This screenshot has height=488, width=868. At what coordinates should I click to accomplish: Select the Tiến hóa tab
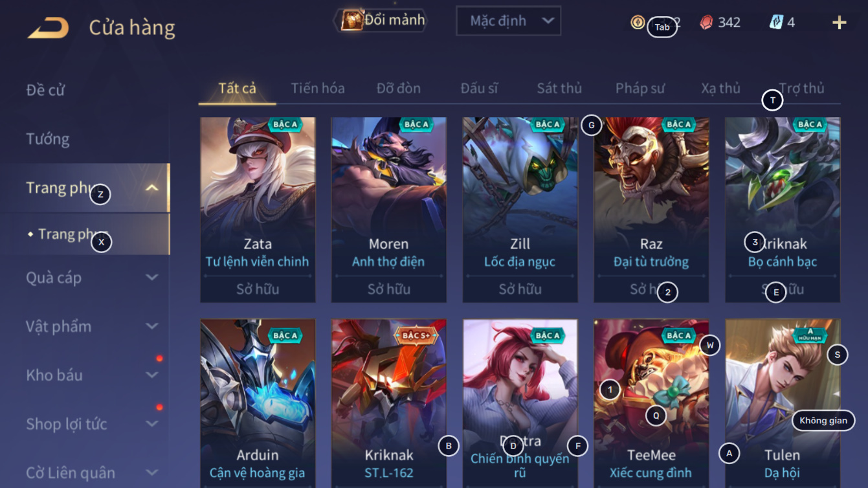pyautogui.click(x=318, y=88)
